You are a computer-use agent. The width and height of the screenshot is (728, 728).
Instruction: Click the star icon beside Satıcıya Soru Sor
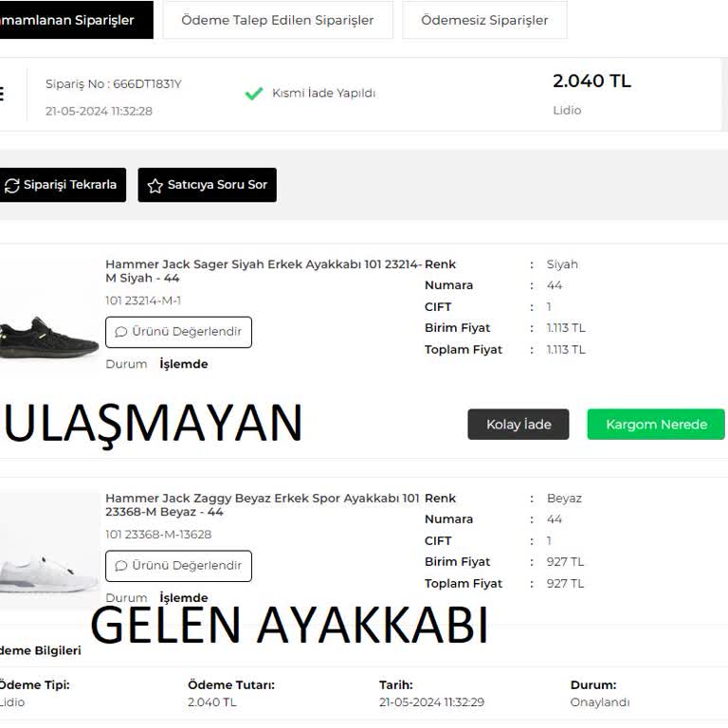tap(155, 186)
